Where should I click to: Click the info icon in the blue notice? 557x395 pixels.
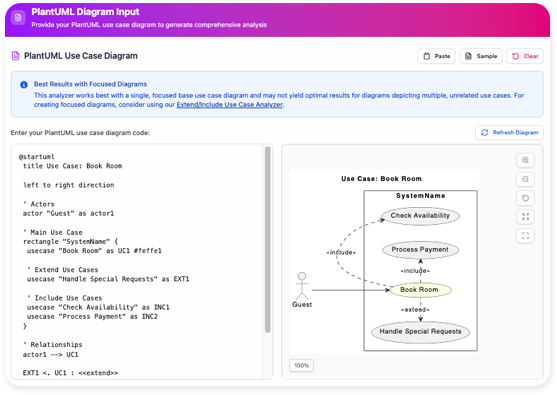click(24, 85)
